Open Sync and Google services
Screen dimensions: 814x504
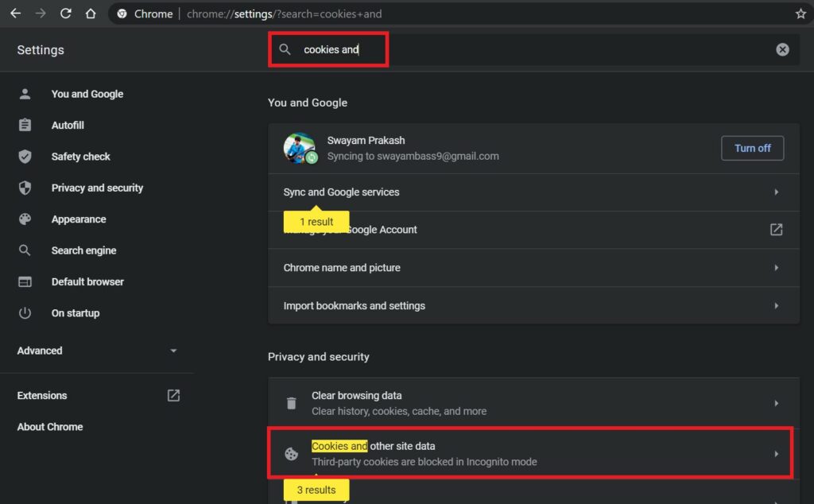(533, 192)
